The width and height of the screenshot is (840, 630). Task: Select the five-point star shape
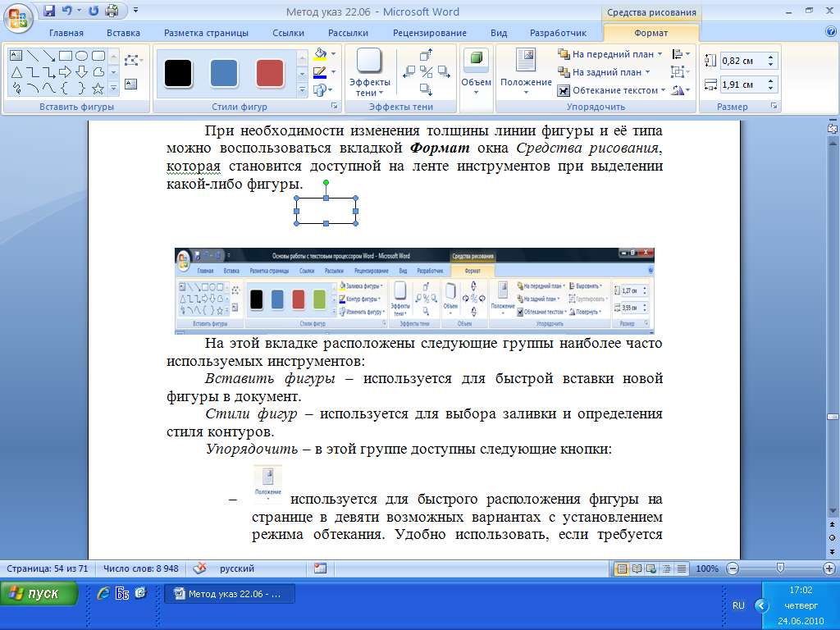point(98,88)
